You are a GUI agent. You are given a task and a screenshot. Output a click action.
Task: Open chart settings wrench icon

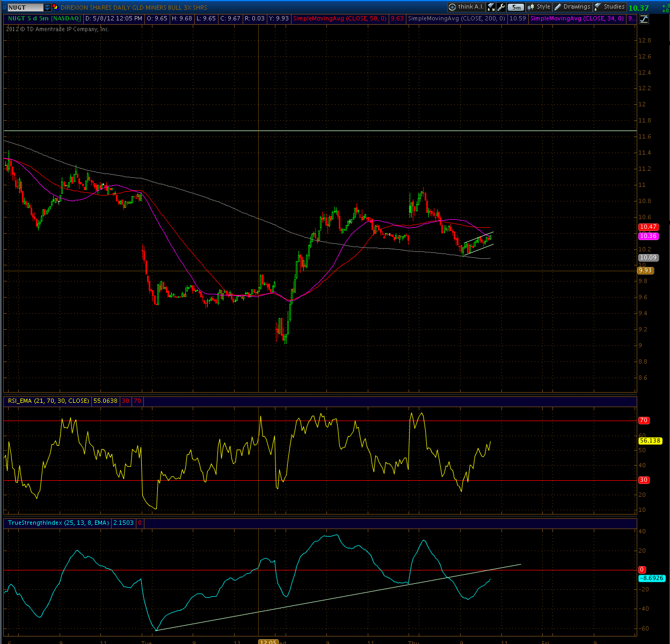501,7
